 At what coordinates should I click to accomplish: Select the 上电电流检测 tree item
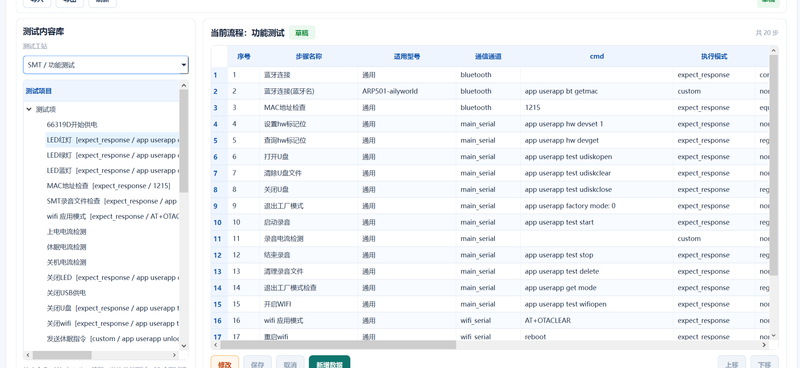[66, 232]
